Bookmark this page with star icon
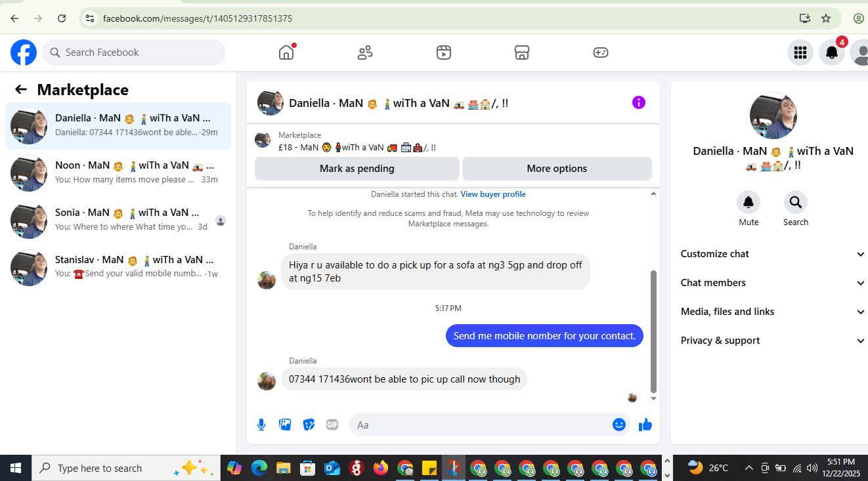Viewport: 868px width, 481px height. pyautogui.click(x=826, y=18)
